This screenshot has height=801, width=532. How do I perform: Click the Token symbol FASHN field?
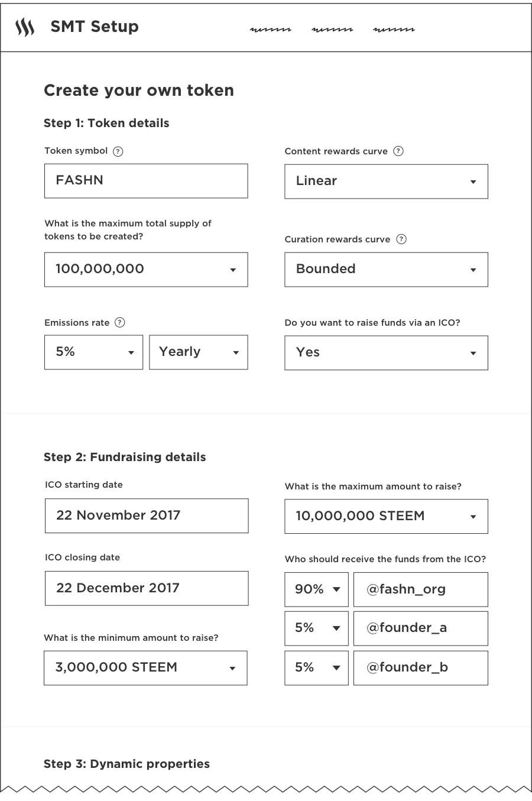tap(146, 181)
